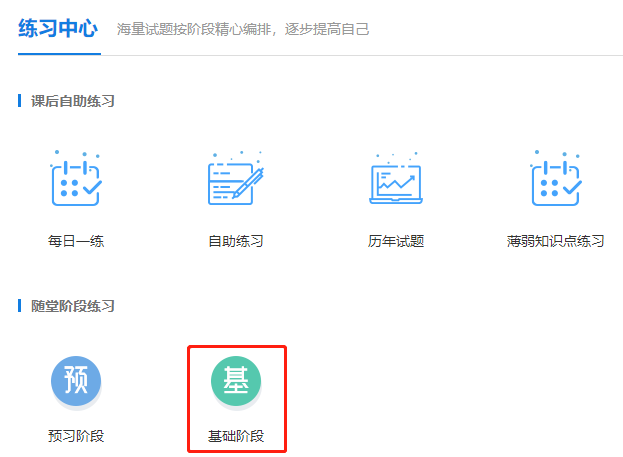Click the 随堂阶段练习 section heading
Viewport: 623px width, 457px height.
[x=73, y=306]
